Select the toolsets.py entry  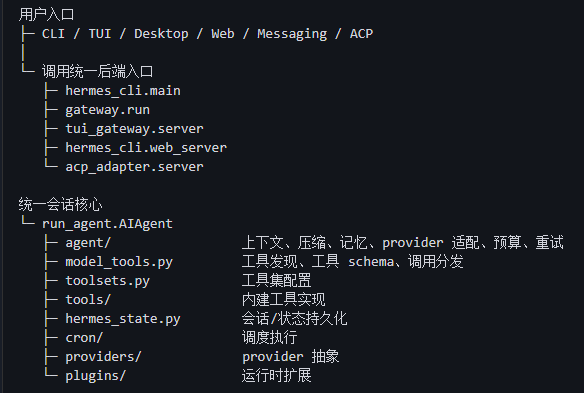108,281
